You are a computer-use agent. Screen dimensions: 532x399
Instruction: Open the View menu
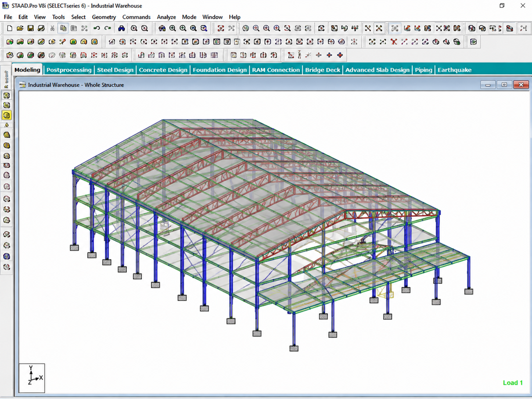point(40,17)
